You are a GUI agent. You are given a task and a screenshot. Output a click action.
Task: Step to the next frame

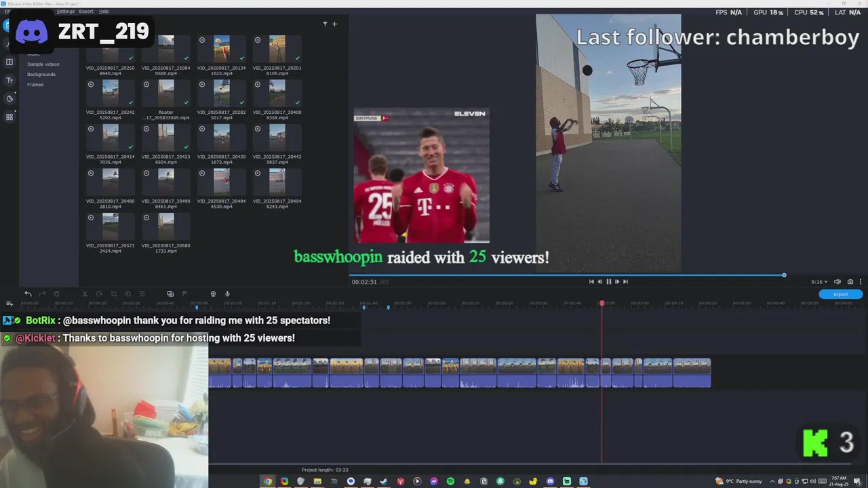coord(617,282)
